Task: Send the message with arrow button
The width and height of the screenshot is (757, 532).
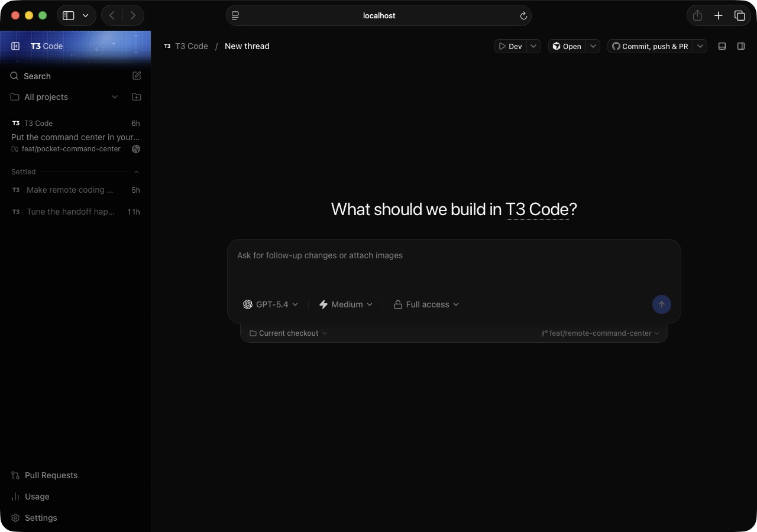Action: (662, 304)
